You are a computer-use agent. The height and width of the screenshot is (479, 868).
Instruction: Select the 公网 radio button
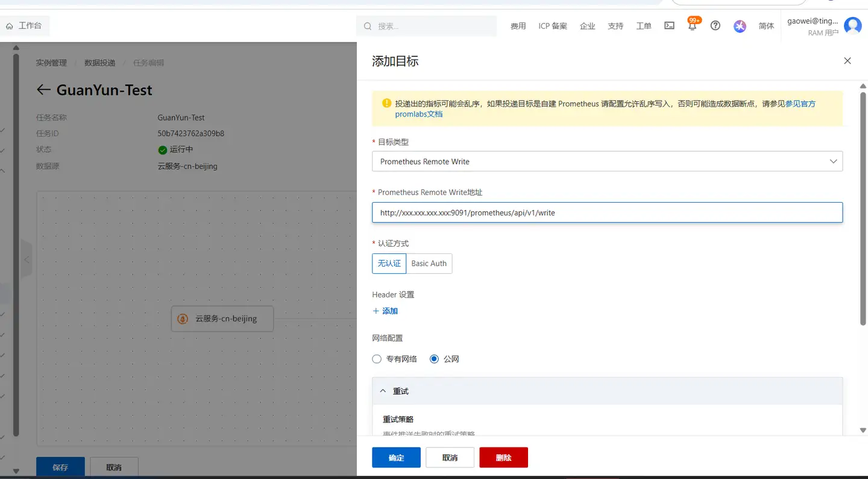tap(434, 359)
